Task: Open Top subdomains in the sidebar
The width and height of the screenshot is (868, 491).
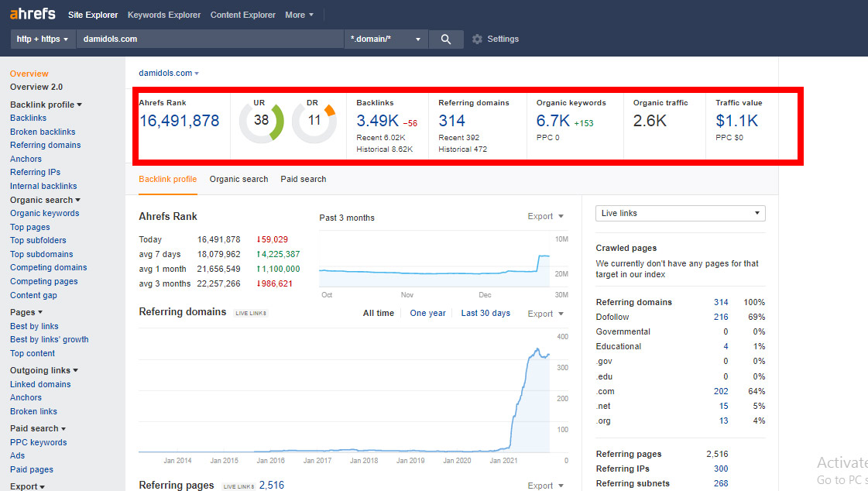Action: click(42, 254)
